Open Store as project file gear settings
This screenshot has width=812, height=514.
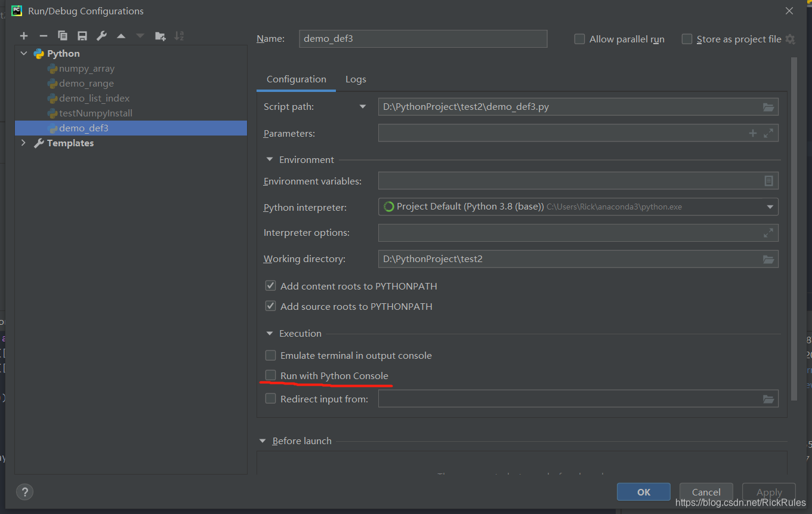(x=790, y=39)
